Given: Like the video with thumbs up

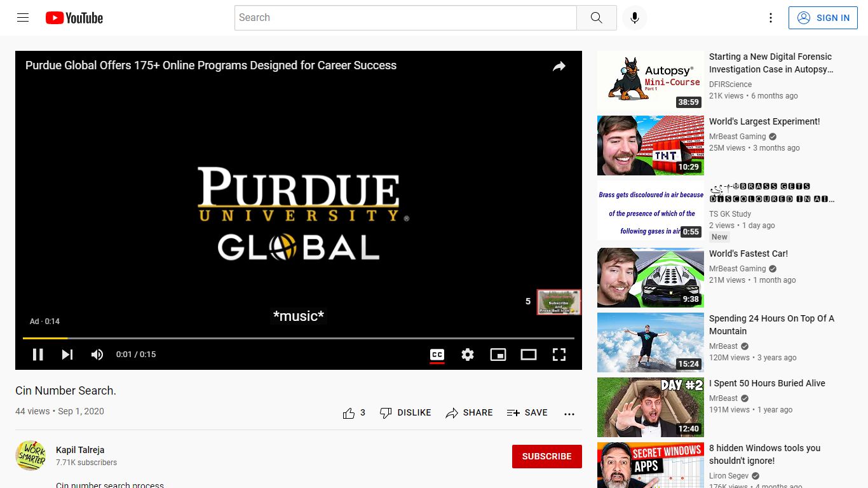Looking at the screenshot, I should tap(354, 413).
